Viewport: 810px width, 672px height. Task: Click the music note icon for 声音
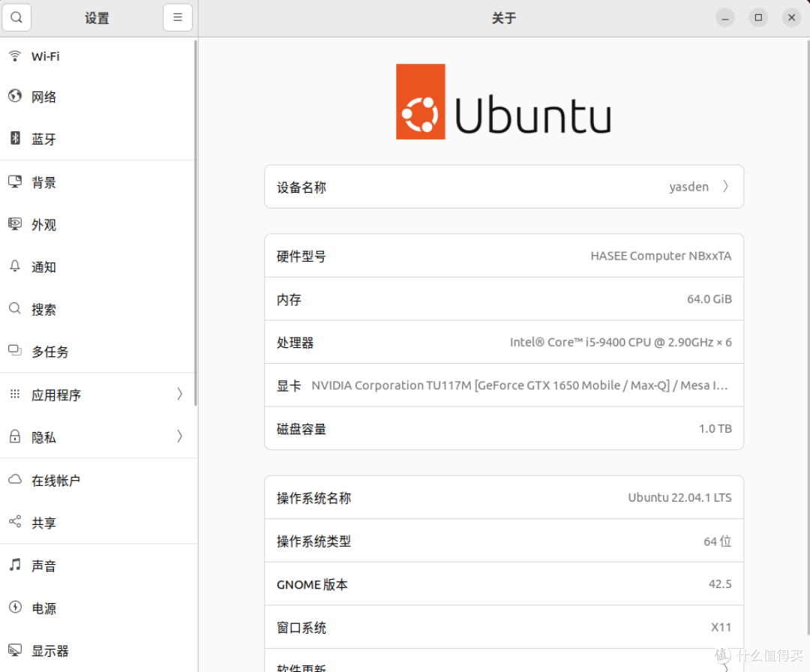(15, 565)
